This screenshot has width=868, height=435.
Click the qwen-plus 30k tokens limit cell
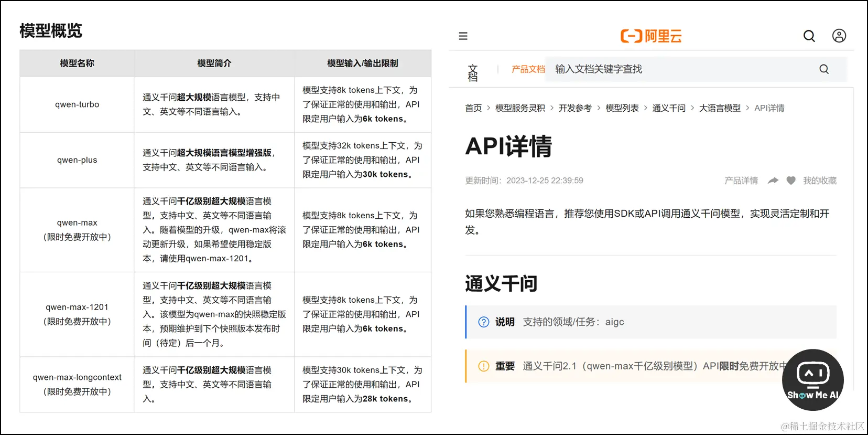click(363, 160)
